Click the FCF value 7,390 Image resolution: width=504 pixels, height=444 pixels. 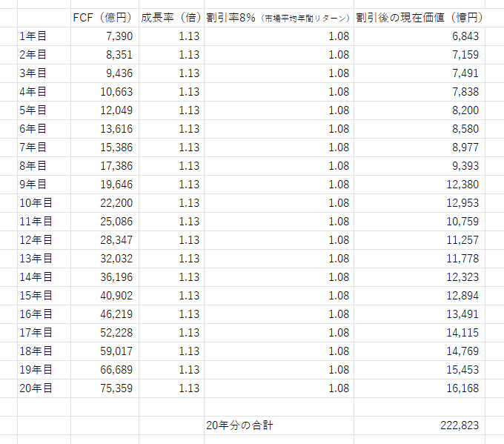pos(105,36)
